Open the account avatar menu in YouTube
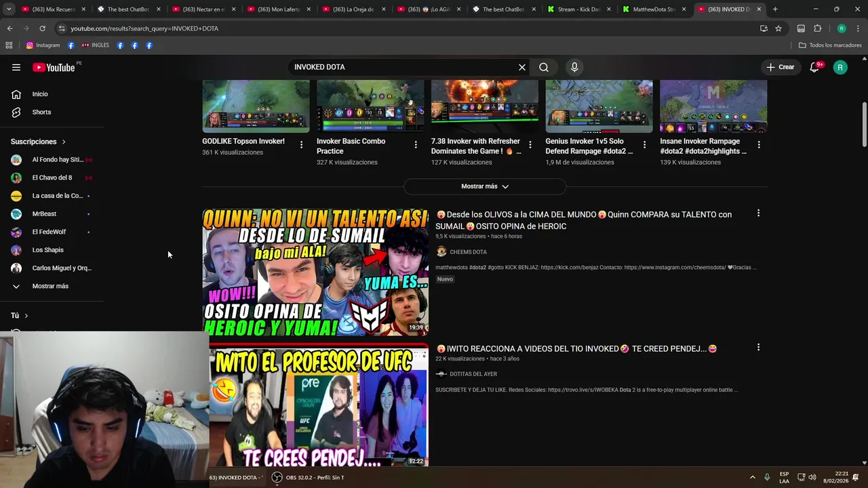The height and width of the screenshot is (488, 868). coord(840,67)
